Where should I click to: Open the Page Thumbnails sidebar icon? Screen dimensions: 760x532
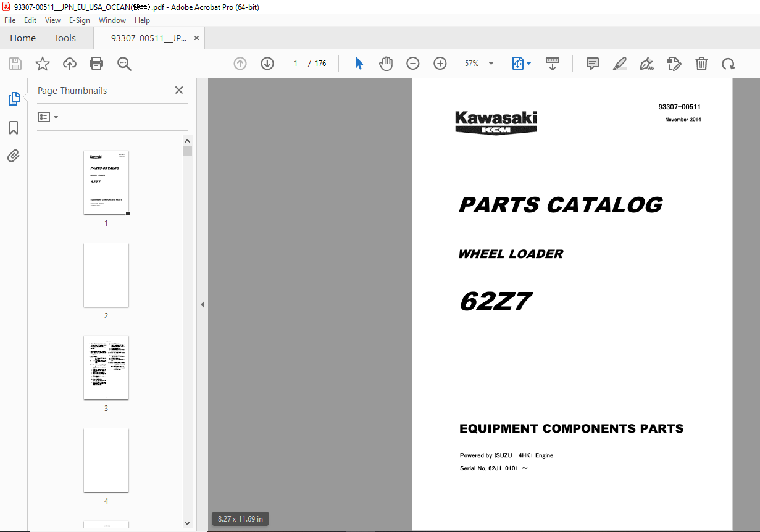tap(14, 98)
